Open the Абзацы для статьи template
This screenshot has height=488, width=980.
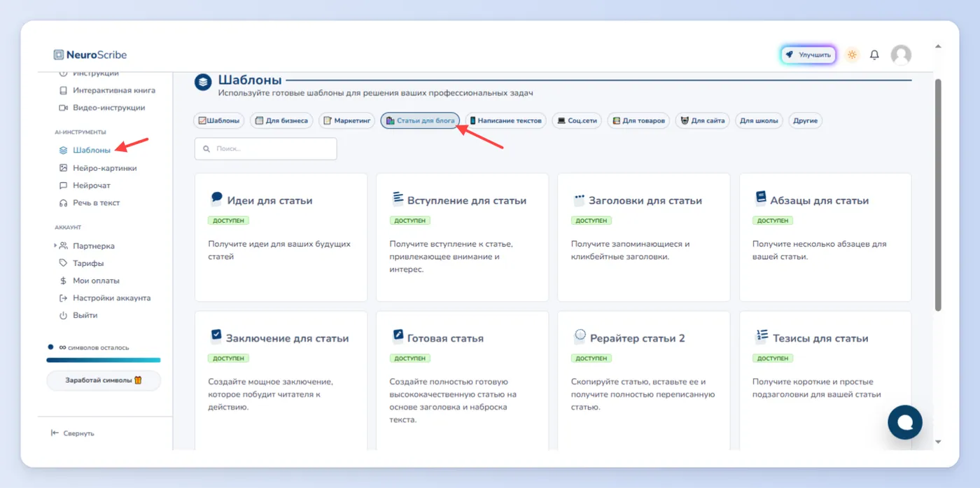[x=825, y=237]
